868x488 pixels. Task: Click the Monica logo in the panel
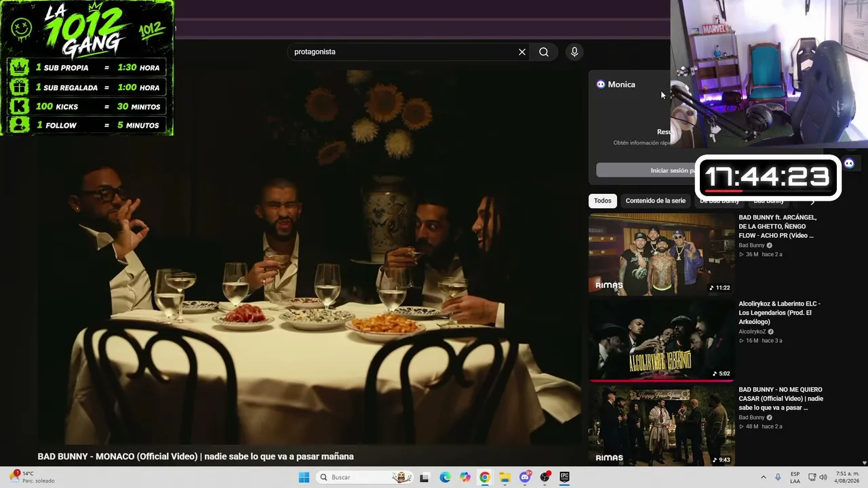(x=601, y=85)
